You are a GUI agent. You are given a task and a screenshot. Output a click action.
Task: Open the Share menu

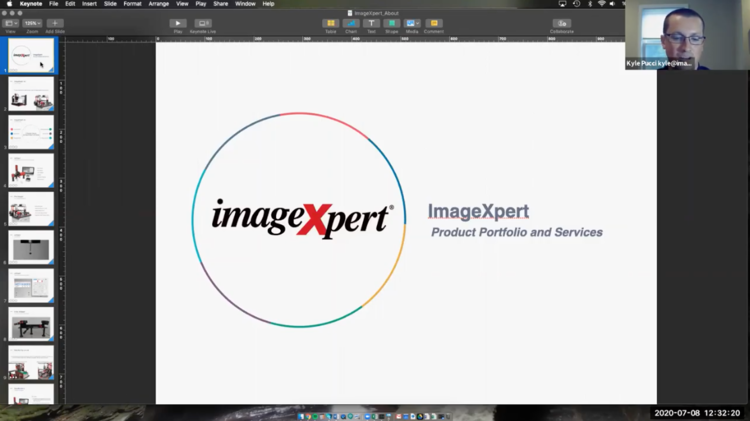(x=221, y=4)
